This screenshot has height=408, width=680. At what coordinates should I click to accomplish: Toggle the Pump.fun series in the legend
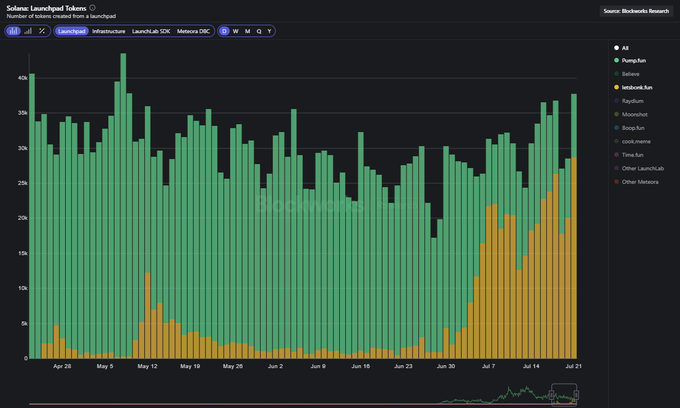tap(636, 61)
